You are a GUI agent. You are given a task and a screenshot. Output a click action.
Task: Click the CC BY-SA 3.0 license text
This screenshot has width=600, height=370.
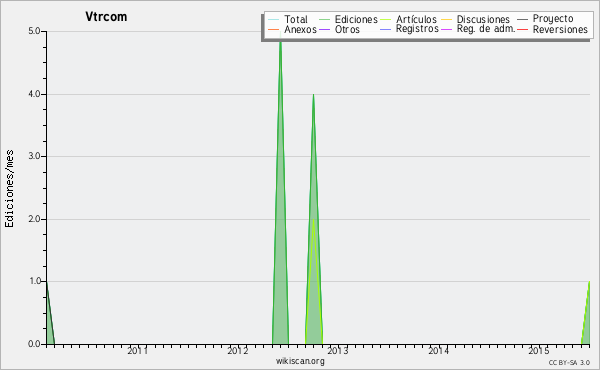point(569,362)
